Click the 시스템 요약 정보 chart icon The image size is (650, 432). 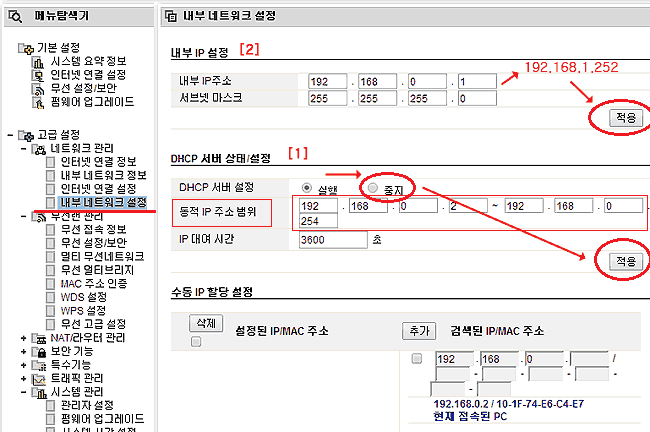(x=39, y=63)
